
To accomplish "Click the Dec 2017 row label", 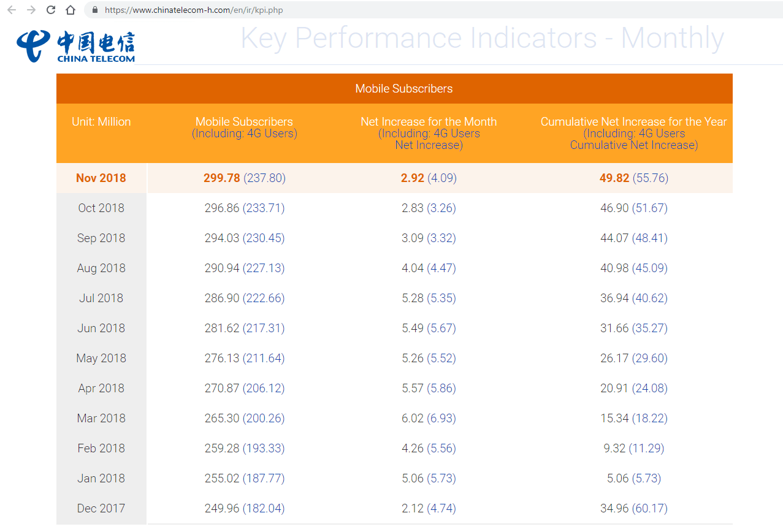I will (101, 509).
